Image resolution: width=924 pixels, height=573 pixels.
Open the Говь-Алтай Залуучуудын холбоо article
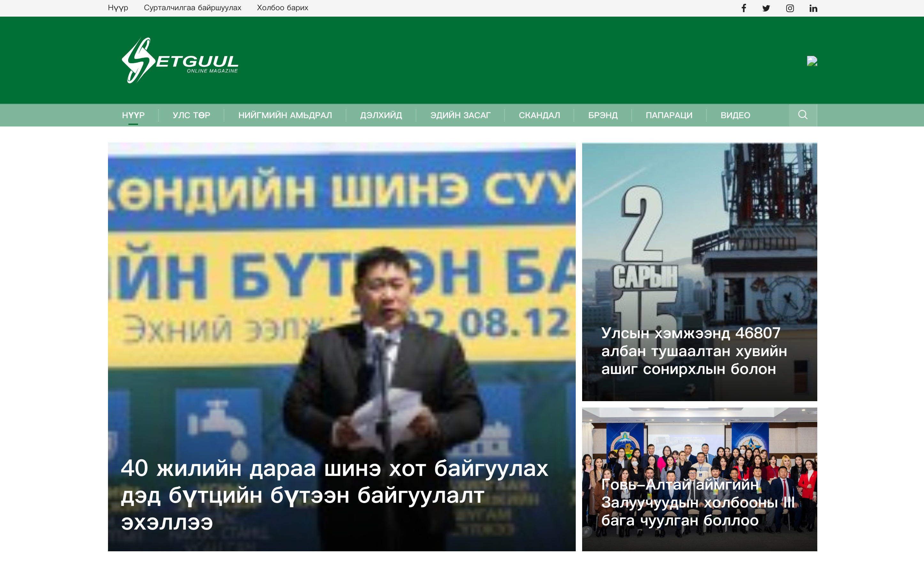[699, 479]
